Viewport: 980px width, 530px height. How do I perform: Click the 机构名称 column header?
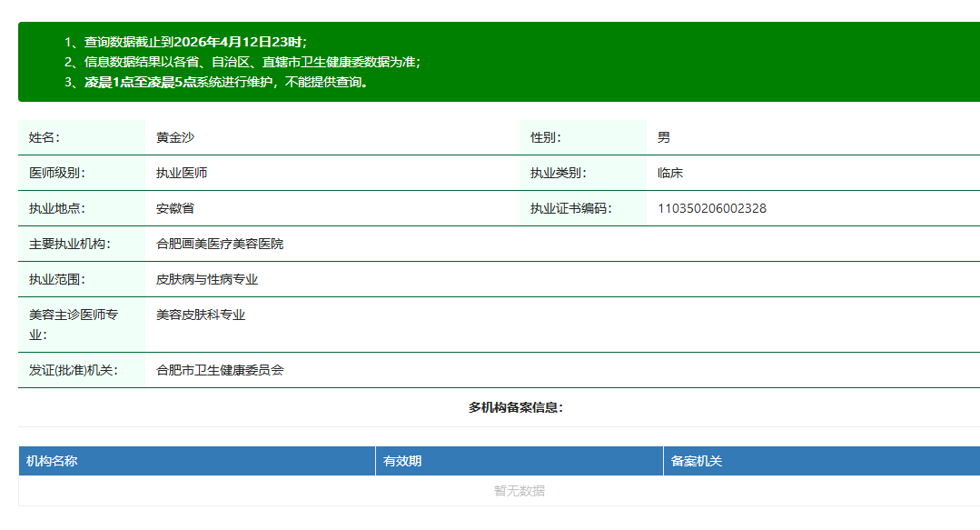(x=52, y=461)
